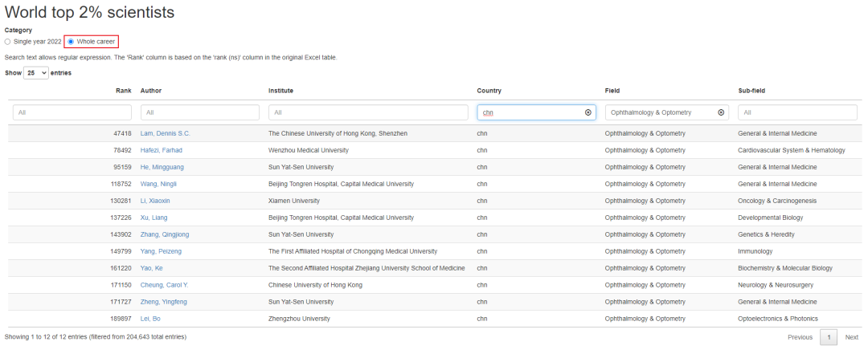Clear the Field filter text

tap(720, 113)
